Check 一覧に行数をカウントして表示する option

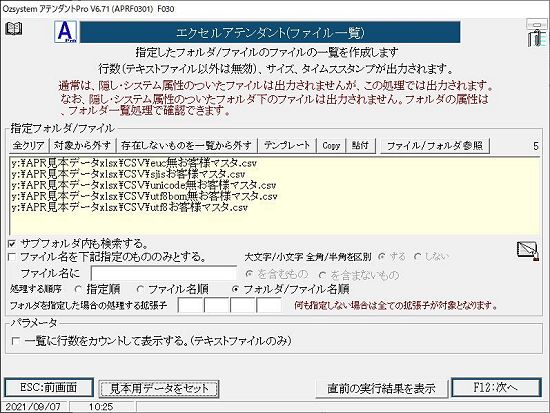coord(15,341)
